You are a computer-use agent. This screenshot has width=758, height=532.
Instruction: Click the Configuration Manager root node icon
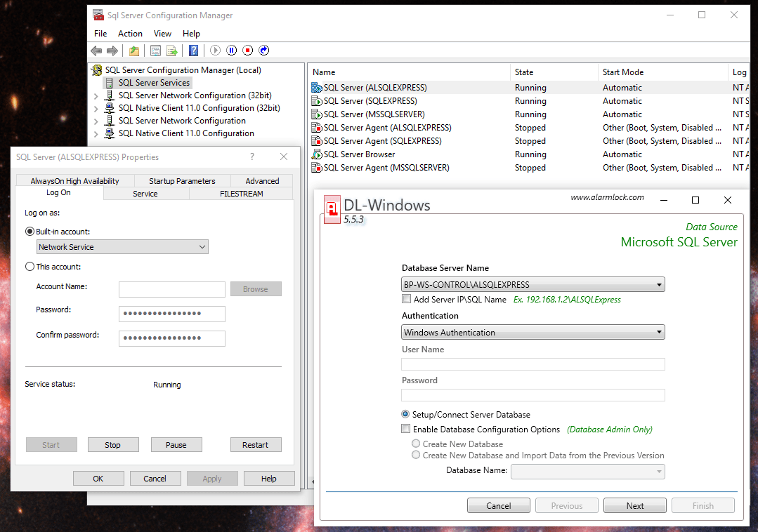[x=97, y=70]
